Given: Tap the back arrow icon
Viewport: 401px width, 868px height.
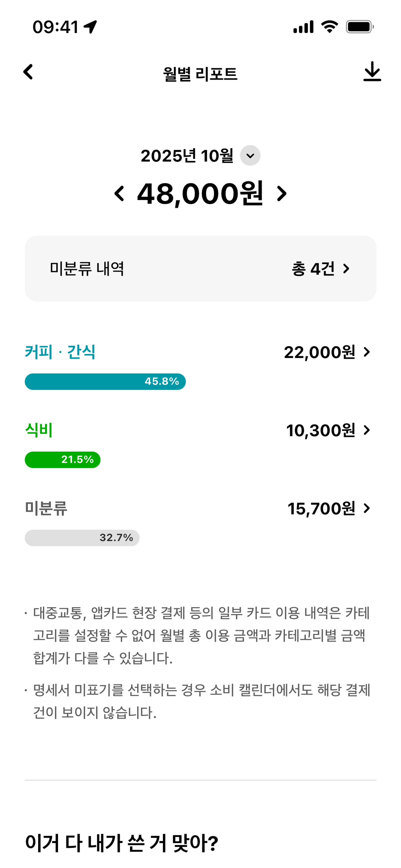Looking at the screenshot, I should (x=28, y=72).
